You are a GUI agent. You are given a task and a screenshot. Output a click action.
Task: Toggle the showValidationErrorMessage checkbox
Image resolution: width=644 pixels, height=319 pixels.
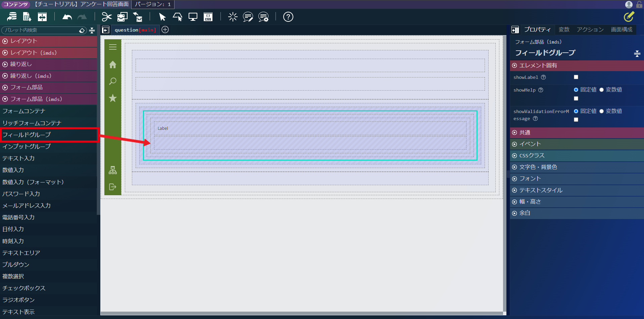coord(576,120)
